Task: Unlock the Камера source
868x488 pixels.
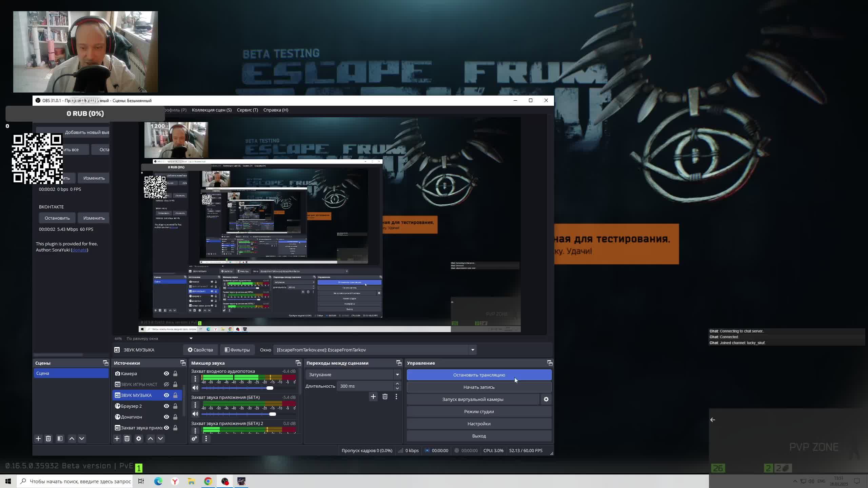Action: click(x=175, y=373)
